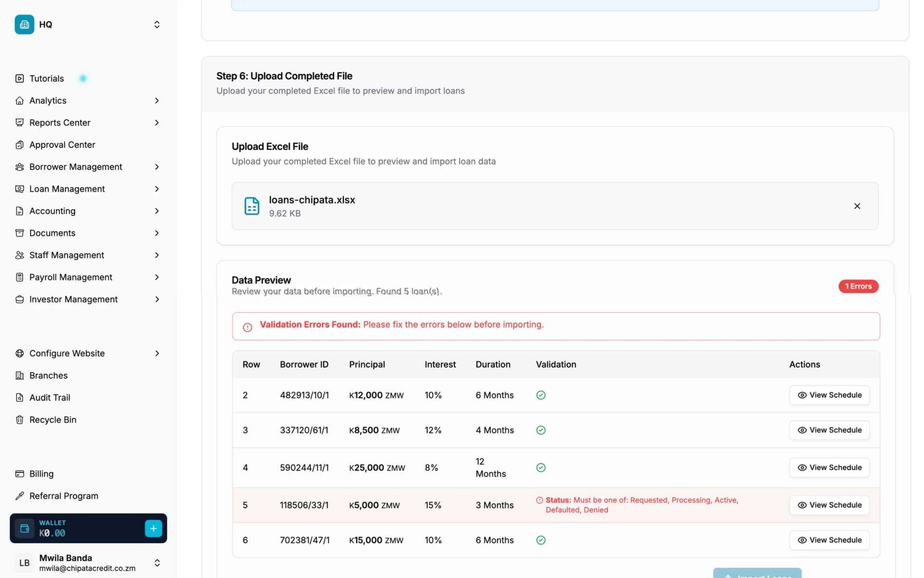Screen dimensions: 924x578
Task: Expand Borrower Management submenu chevron
Action: point(157,167)
